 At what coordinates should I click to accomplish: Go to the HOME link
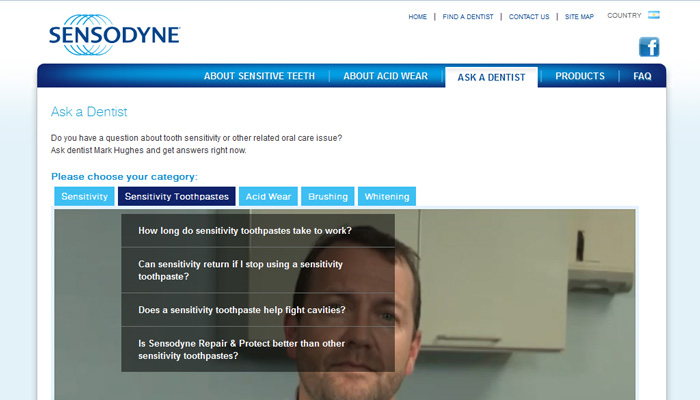[417, 17]
